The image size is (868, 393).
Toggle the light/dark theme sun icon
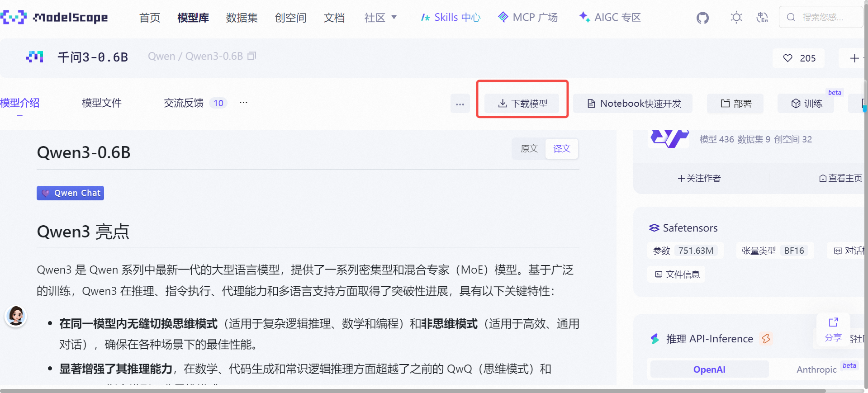736,18
